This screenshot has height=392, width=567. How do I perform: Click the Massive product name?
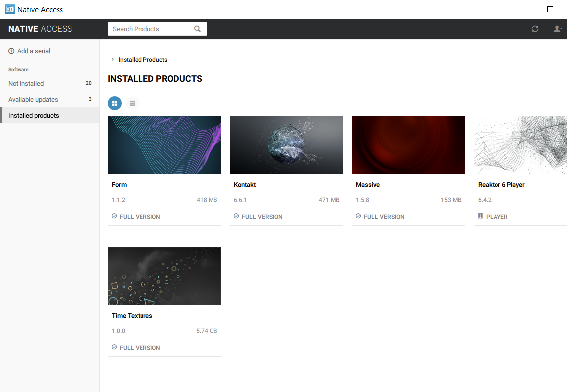pos(368,185)
